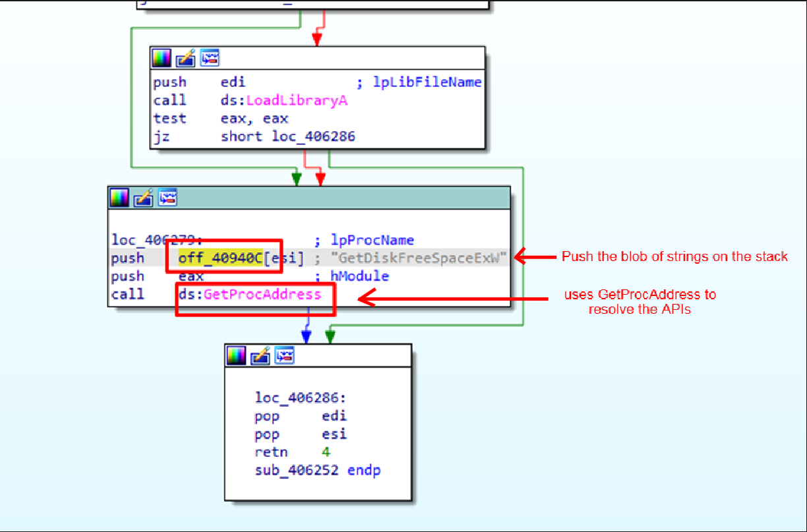Viewport: 807px width, 532px height.
Task: Click color icon in loc_406279 block header
Action: [119, 198]
